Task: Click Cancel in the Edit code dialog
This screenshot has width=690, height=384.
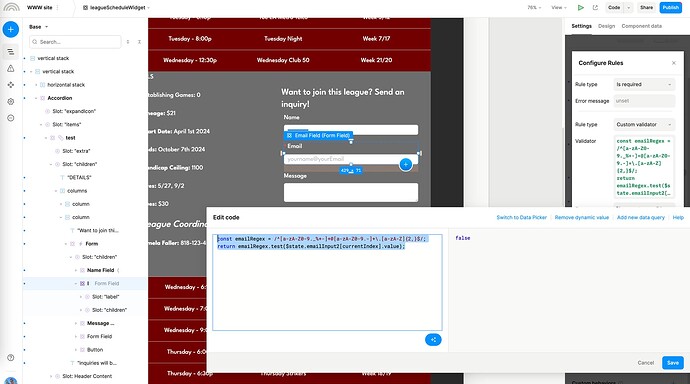Action: 646,363
